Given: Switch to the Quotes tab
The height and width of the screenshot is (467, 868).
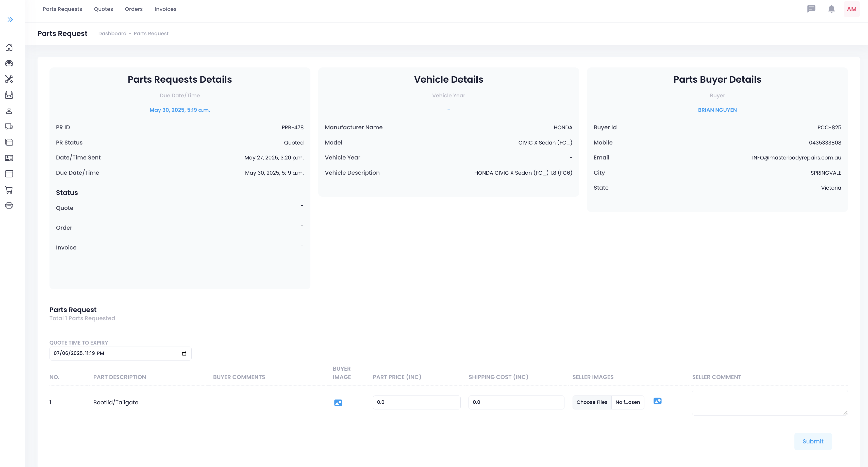Looking at the screenshot, I should click(104, 9).
